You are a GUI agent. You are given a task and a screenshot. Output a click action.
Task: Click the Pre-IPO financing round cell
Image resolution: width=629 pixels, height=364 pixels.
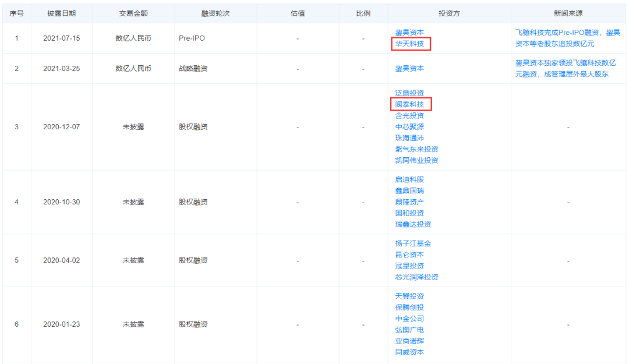(x=192, y=38)
